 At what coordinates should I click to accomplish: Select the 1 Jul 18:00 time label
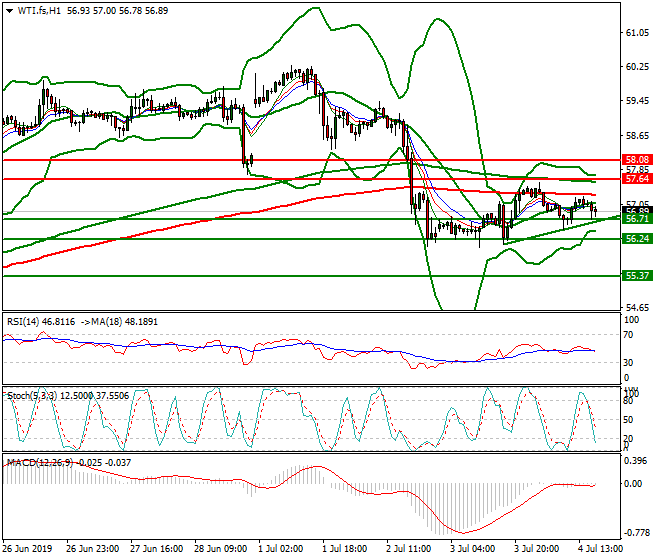344,549
